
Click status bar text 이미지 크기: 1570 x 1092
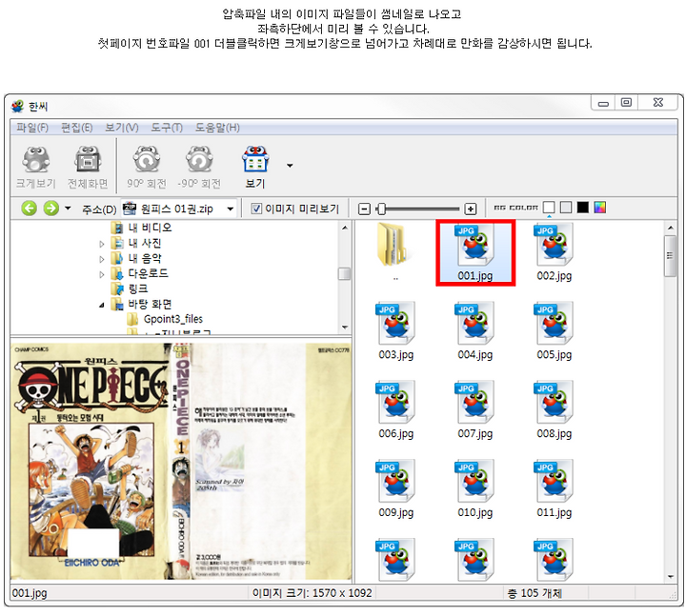[x=313, y=593]
